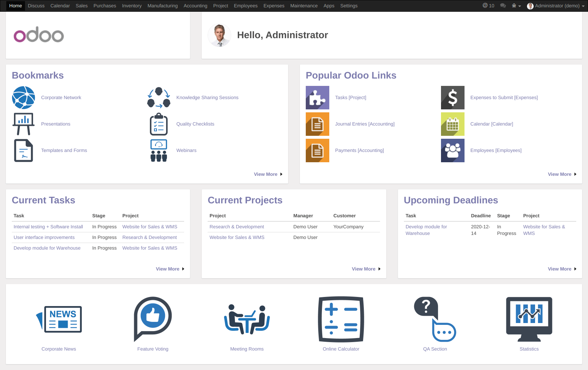Viewport: 588px width, 370px height.
Task: Click the Employees icon in Popular Odoo Links
Action: (x=452, y=150)
